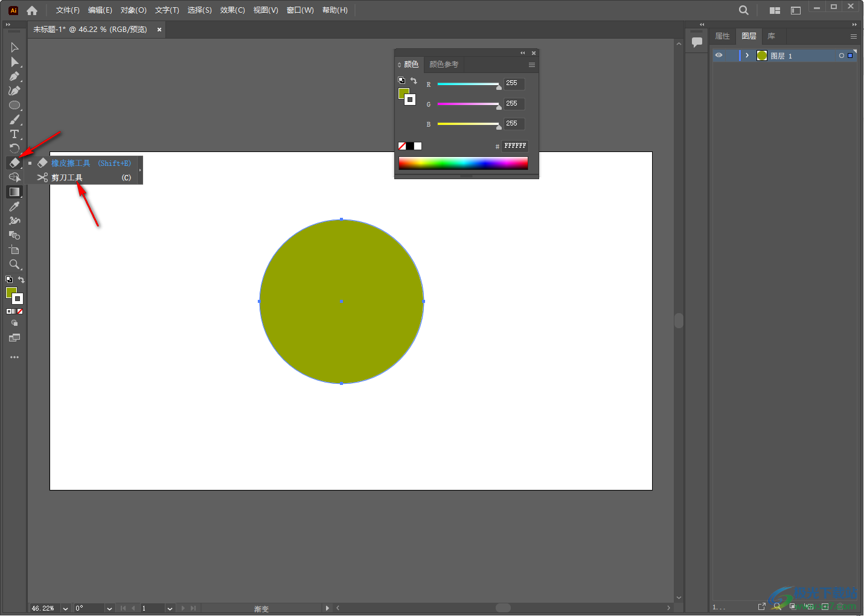Click target circle of 图层 1
Image resolution: width=864 pixels, height=616 pixels.
click(842, 56)
